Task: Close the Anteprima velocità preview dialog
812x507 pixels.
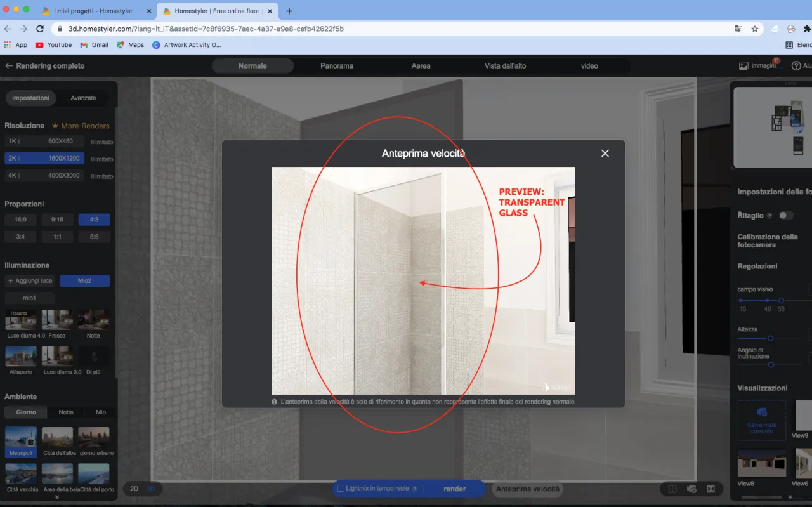Action: (x=605, y=154)
